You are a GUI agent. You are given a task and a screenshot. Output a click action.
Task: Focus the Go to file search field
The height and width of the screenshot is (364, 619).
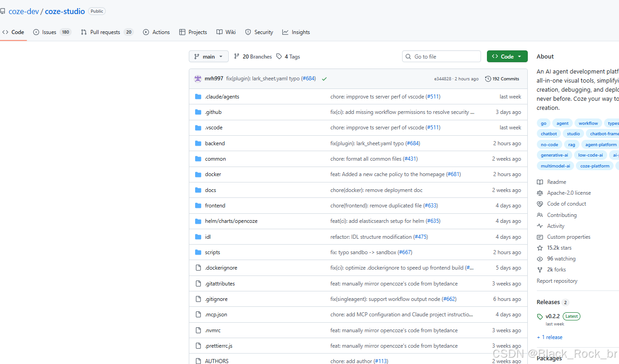(x=442, y=57)
